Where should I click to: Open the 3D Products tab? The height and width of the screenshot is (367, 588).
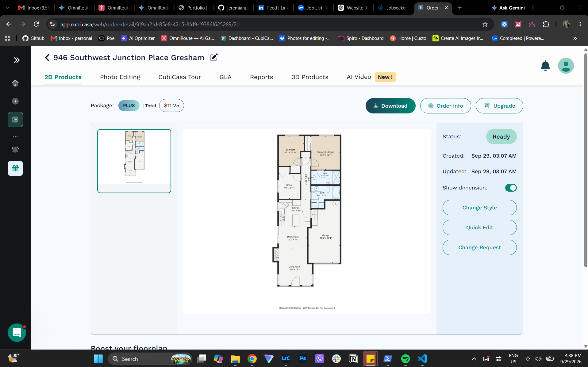click(310, 77)
